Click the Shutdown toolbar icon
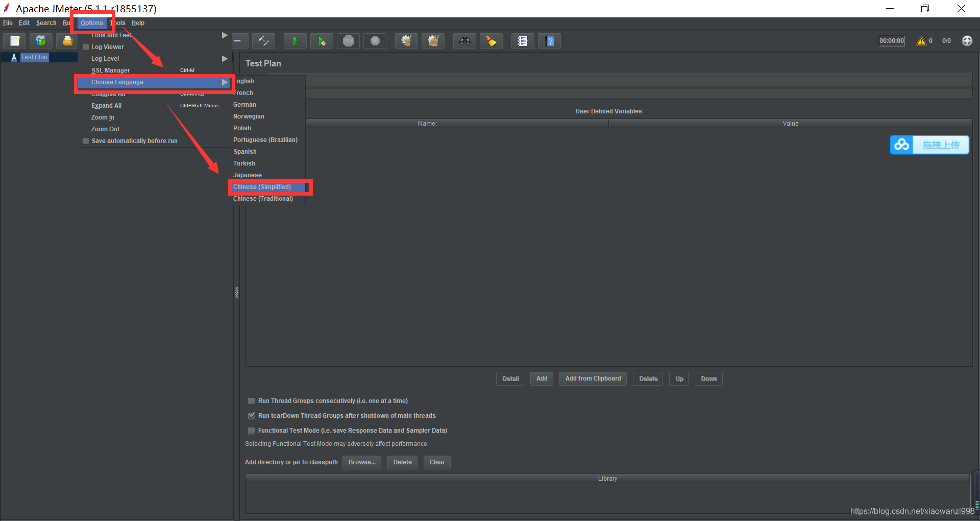Image resolution: width=980 pixels, height=521 pixels. pos(375,41)
